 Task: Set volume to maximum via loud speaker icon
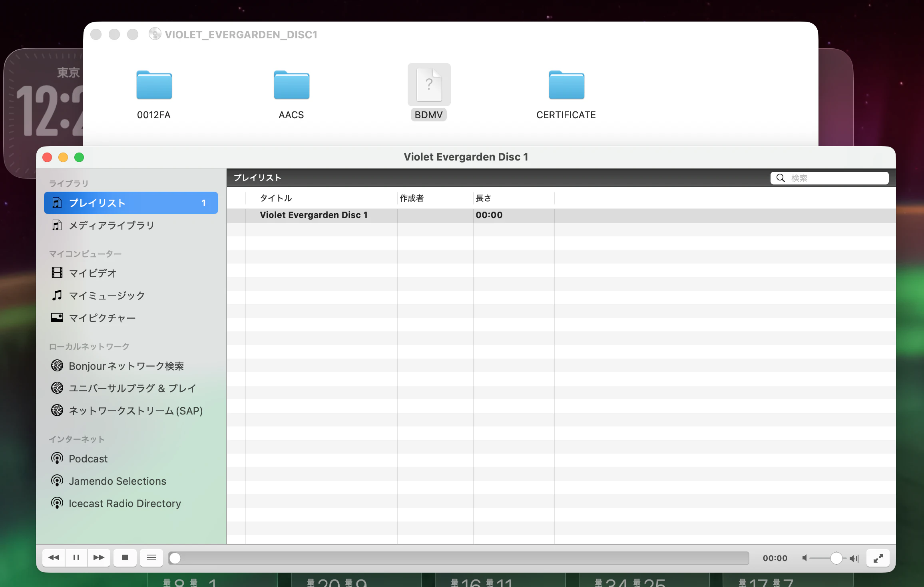click(x=854, y=558)
